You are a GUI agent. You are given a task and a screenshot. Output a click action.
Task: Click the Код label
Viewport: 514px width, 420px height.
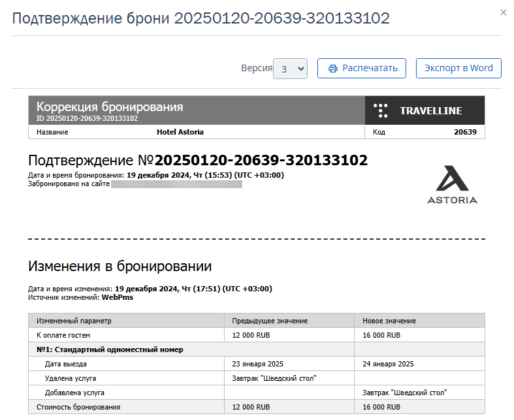pos(379,132)
